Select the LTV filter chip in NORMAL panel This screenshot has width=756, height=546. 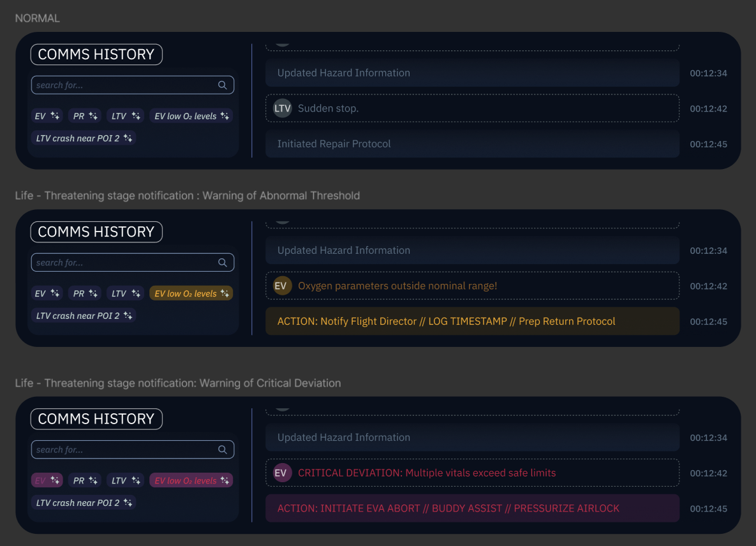(x=125, y=116)
